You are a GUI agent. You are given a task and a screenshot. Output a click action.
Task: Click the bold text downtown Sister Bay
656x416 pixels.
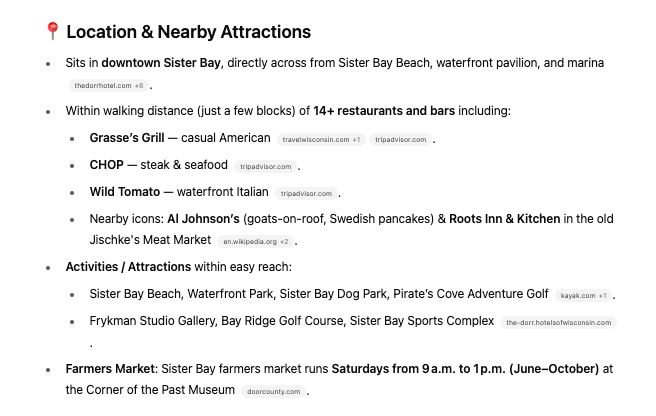(x=161, y=63)
